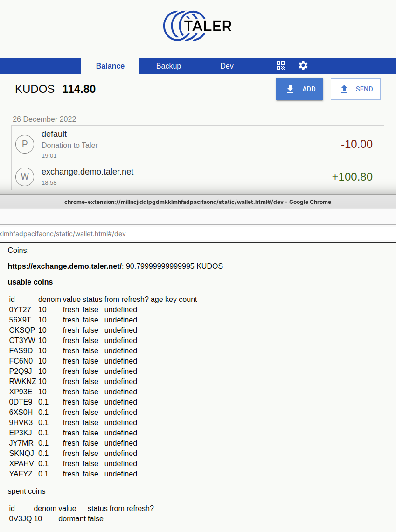Click the P icon of Donation transaction

point(25,144)
